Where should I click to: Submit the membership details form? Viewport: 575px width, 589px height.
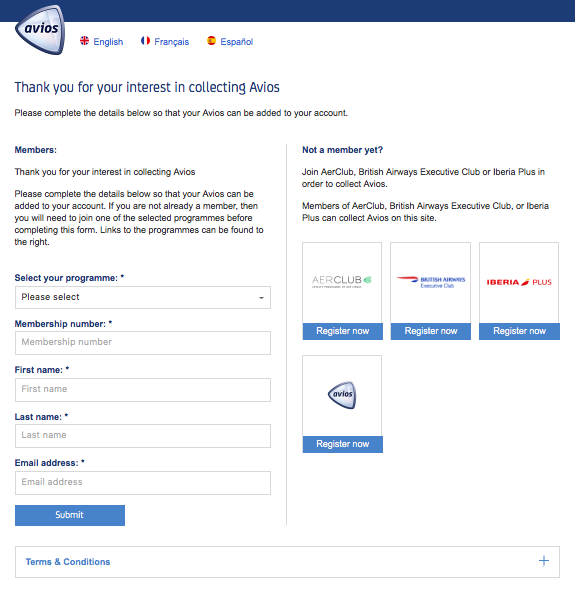70,515
